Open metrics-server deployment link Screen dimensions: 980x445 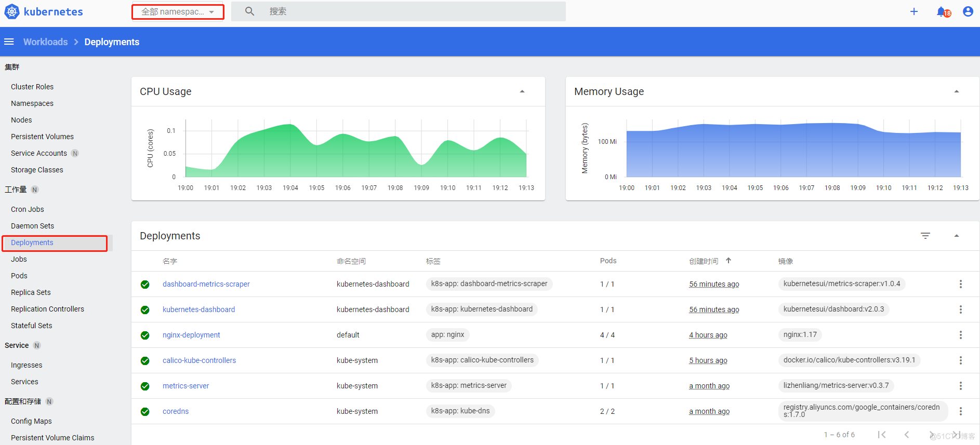tap(186, 386)
